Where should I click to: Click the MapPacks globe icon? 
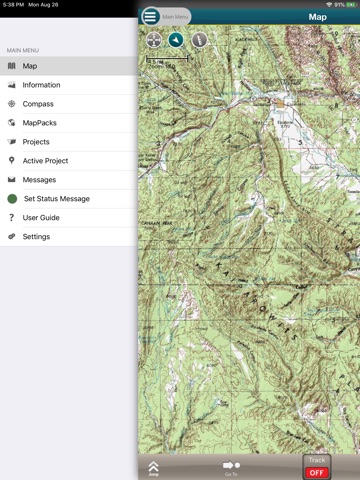[x=12, y=123]
